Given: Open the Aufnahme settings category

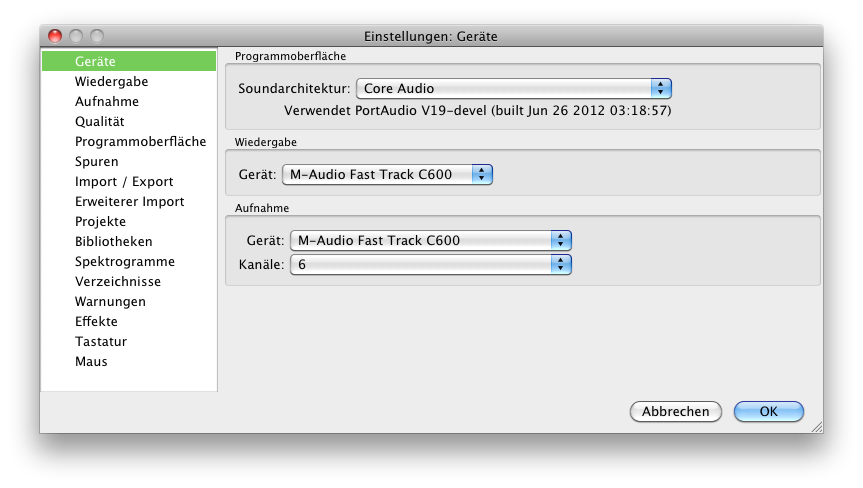Looking at the screenshot, I should pyautogui.click(x=129, y=101).
